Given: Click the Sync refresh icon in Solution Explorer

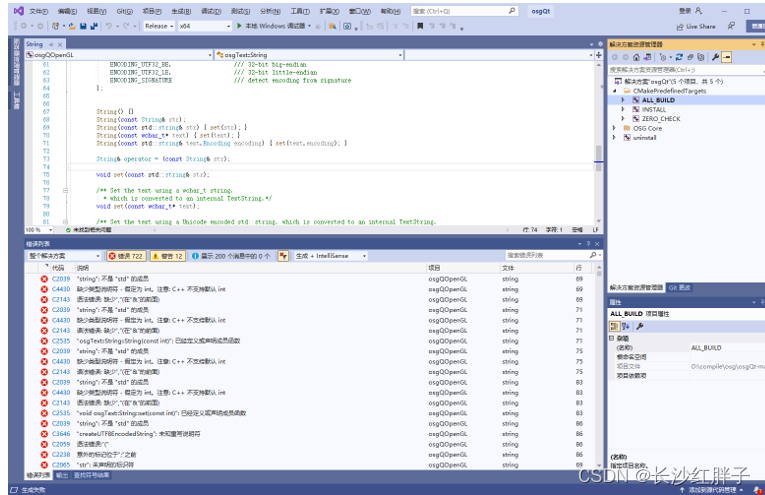Looking at the screenshot, I should (x=679, y=57).
